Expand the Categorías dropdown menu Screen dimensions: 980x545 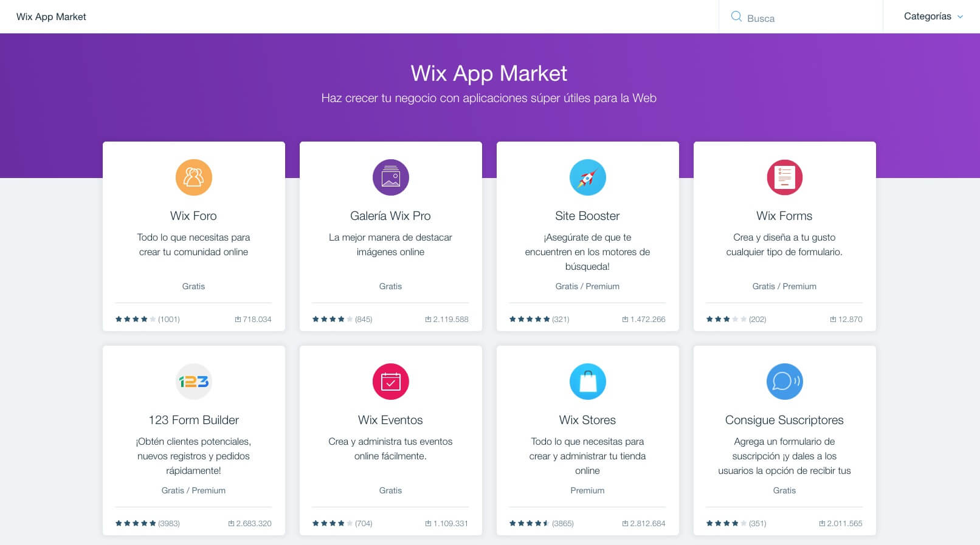pos(927,16)
